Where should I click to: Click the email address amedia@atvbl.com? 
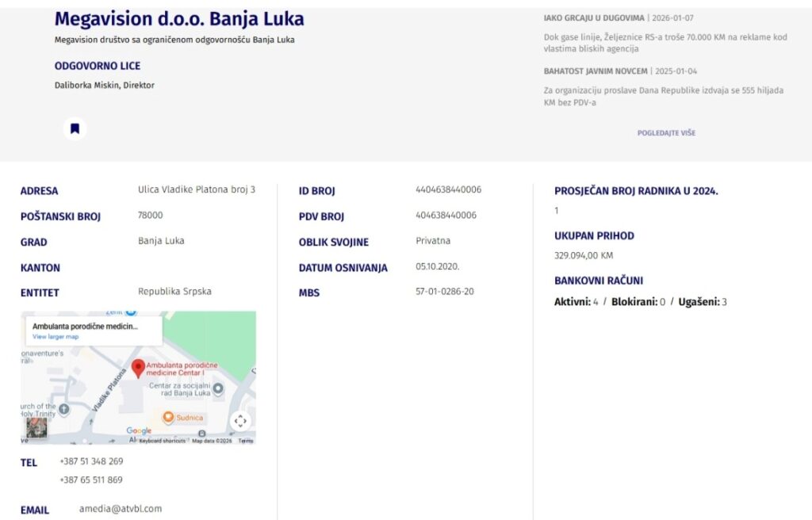coord(121,509)
